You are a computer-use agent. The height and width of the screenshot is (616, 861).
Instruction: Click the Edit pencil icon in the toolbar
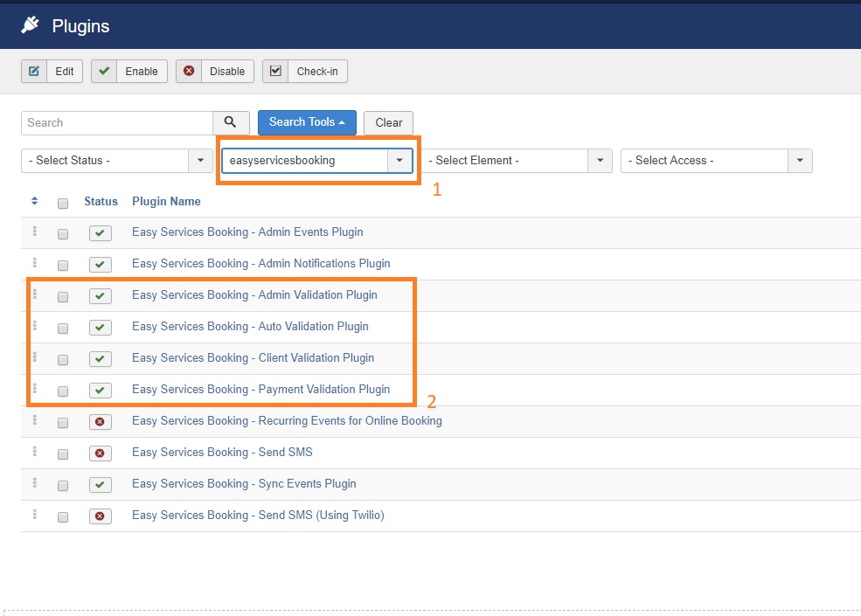click(34, 72)
